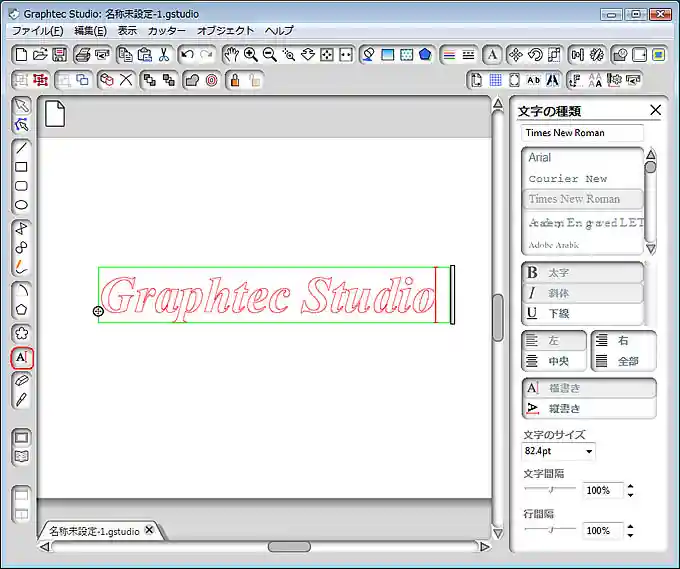680x569 pixels.
Task: Decrease 行間隔 with the down stepper arrow
Action: (x=631, y=535)
